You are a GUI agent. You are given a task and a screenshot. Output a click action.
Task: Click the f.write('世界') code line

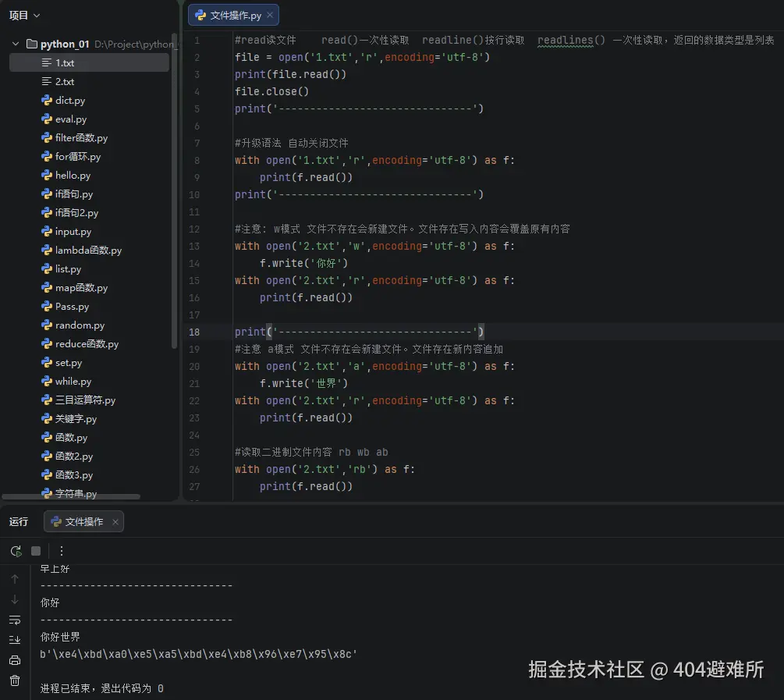click(x=303, y=383)
